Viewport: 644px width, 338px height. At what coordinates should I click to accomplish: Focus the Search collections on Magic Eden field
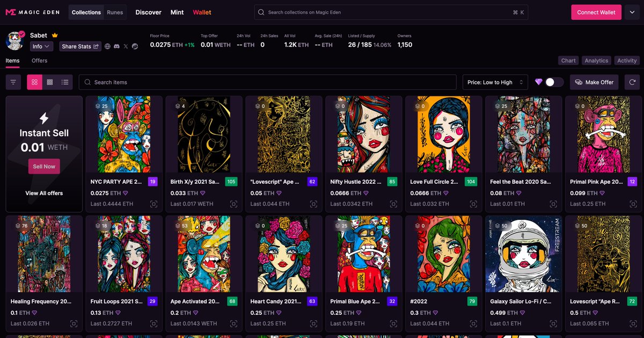pos(392,12)
